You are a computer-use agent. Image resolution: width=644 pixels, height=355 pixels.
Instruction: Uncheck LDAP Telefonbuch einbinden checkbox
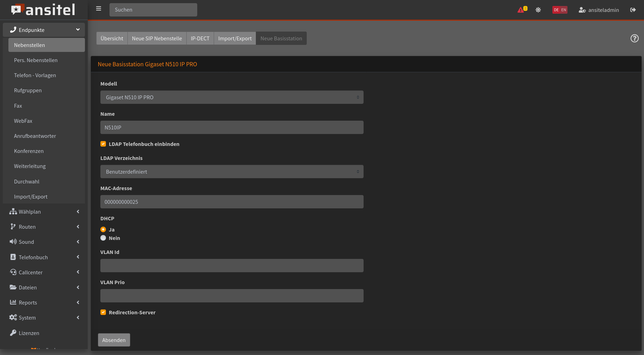pyautogui.click(x=103, y=144)
